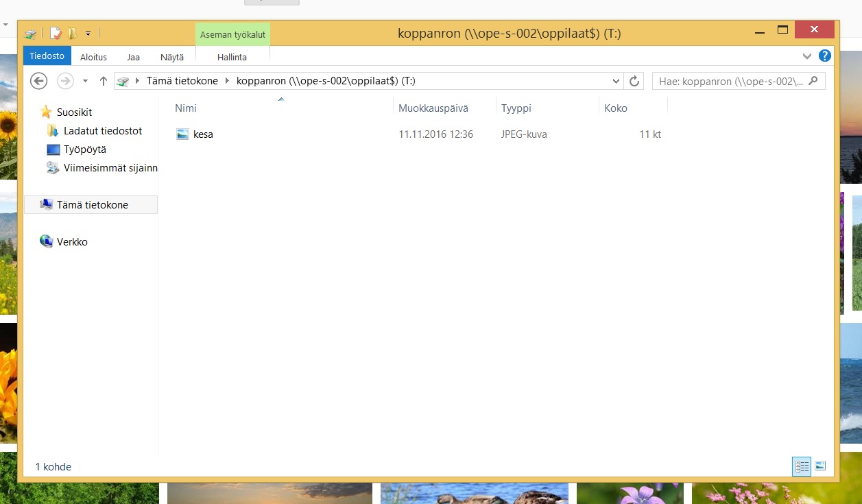The image size is (862, 504).
Task: Open the Hallinta ribbon tab
Action: point(232,57)
